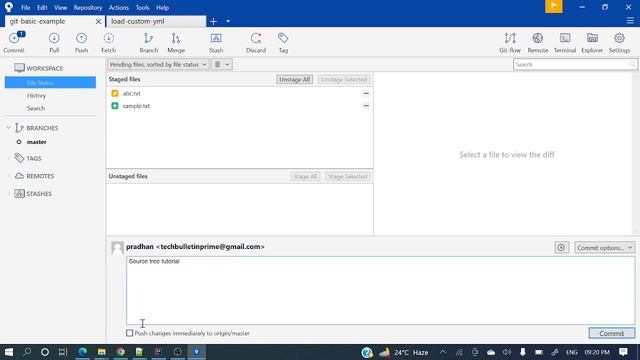Switch to the load-custom-yml tab

156,21
